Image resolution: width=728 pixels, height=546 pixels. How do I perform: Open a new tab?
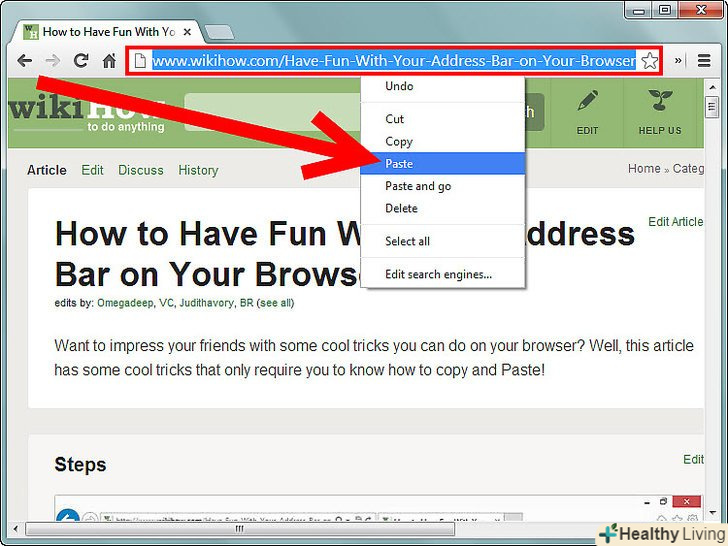coord(219,32)
